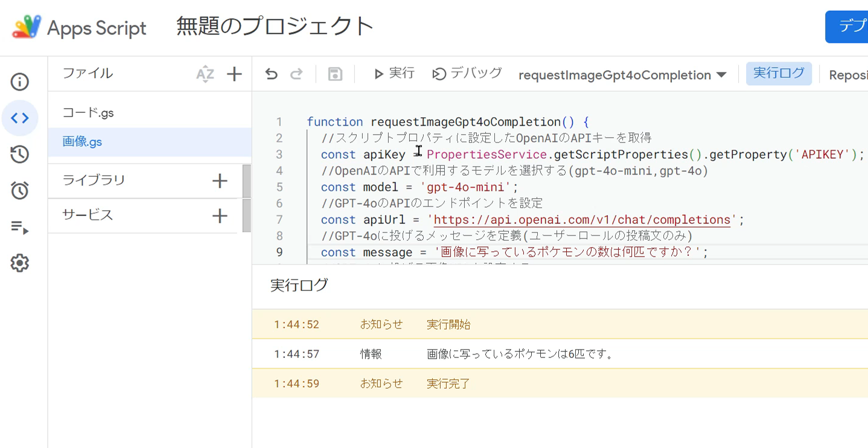Click log result 画像に写っているポケモンは6匹です。
Viewport: 868px width, 448px height.
520,354
